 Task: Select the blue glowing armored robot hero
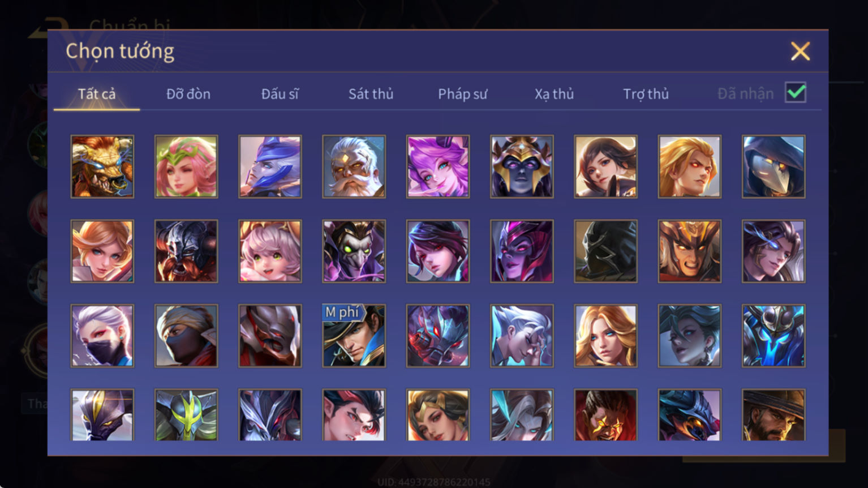(x=774, y=336)
